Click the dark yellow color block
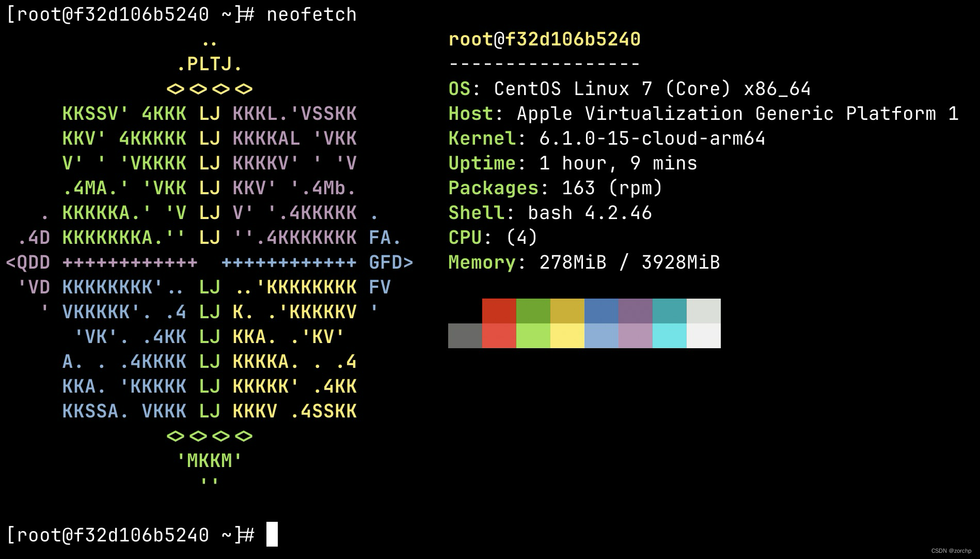This screenshot has height=559, width=980. pyautogui.click(x=567, y=311)
